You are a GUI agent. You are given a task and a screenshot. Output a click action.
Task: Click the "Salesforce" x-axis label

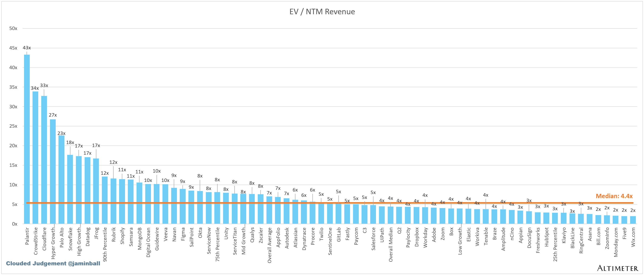point(373,239)
